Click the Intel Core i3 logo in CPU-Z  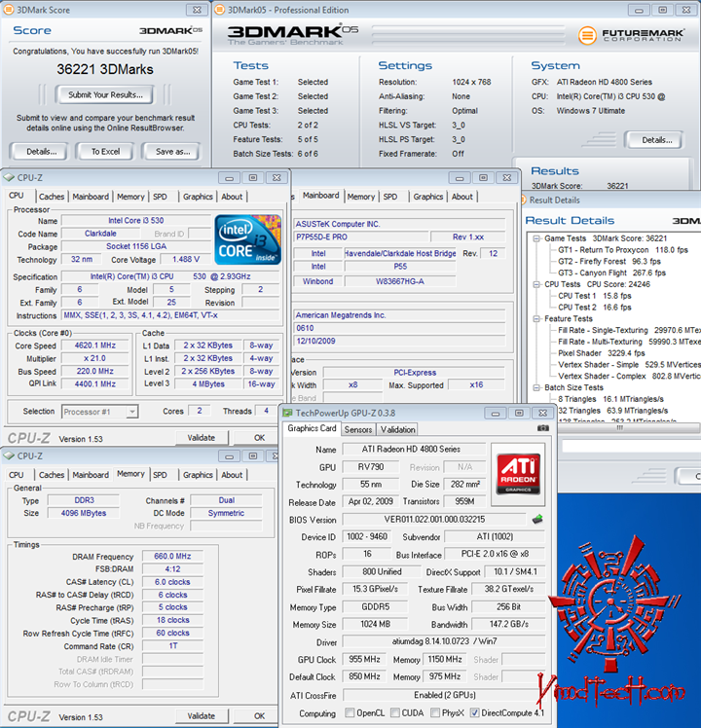click(x=247, y=239)
